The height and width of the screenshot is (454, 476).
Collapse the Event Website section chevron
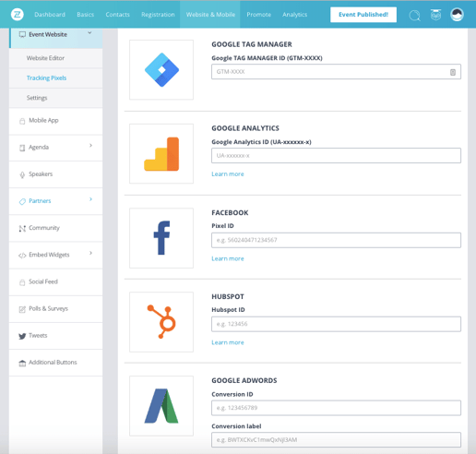click(89, 32)
